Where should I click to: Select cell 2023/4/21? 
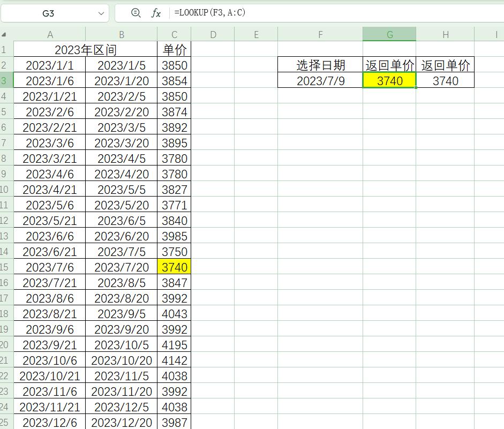(50, 189)
